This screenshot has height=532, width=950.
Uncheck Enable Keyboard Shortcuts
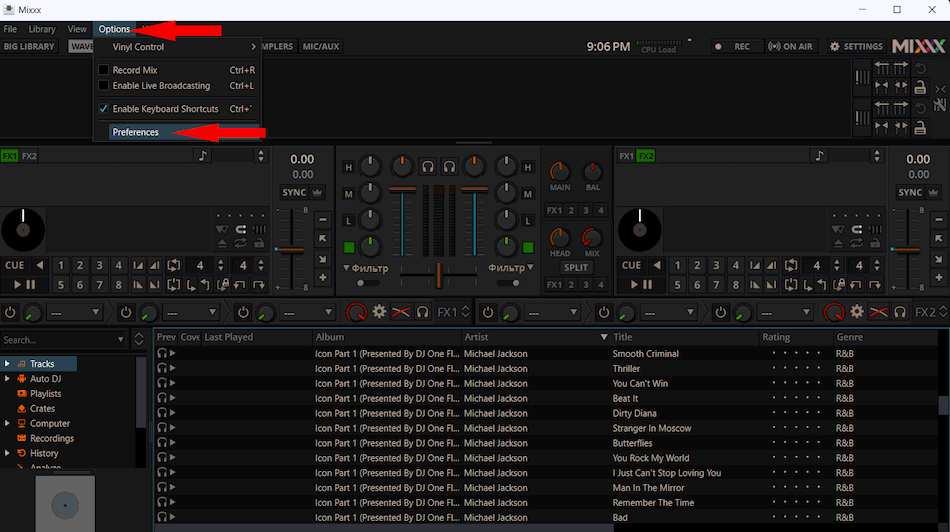pos(103,109)
